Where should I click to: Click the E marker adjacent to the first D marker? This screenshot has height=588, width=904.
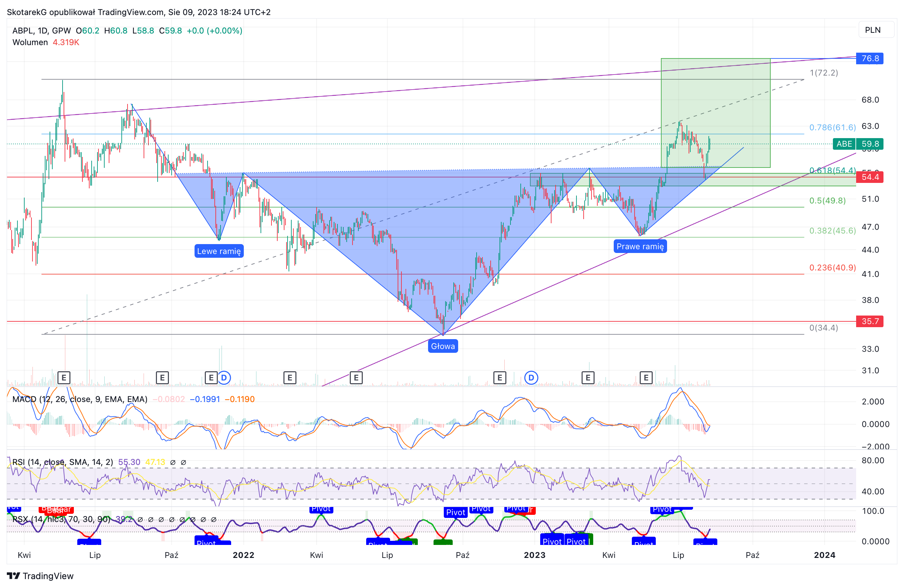(211, 378)
